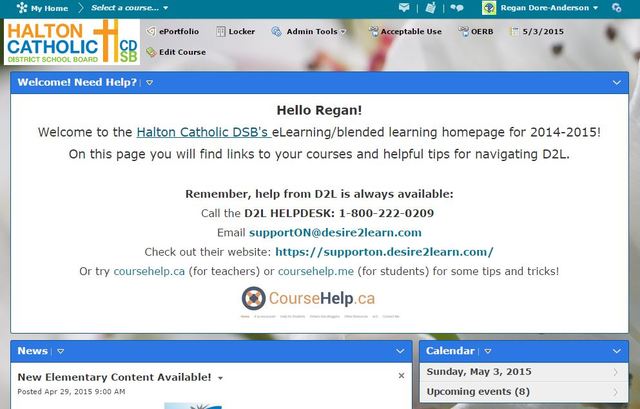Open Acceptable Use navbar link
This screenshot has width=640, height=409.
pyautogui.click(x=411, y=31)
